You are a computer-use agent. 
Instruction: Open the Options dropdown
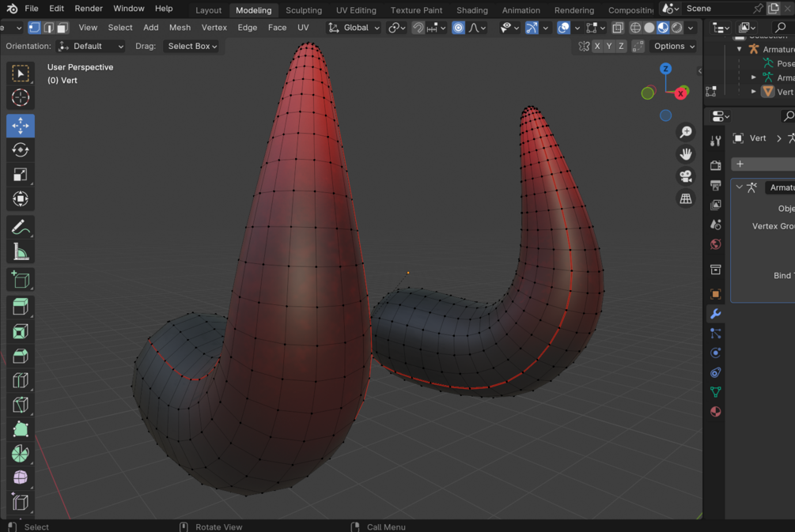(674, 46)
